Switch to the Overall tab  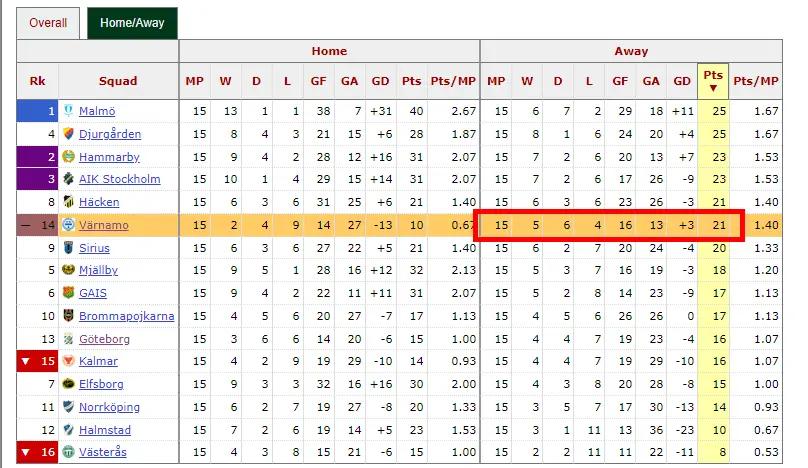point(48,23)
